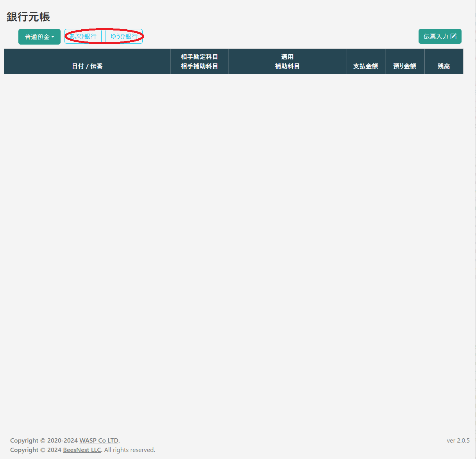Click the 日付 / 伝番 column header

87,66
